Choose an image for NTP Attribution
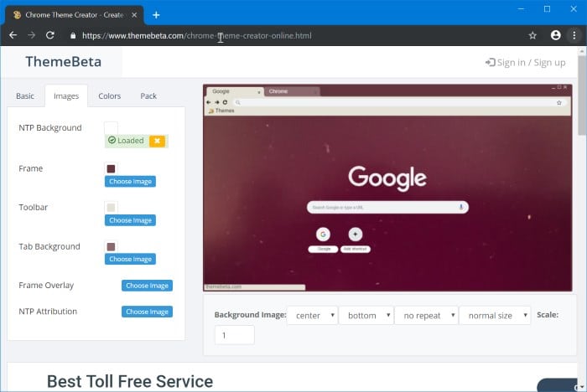Image resolution: width=587 pixels, height=392 pixels. [x=147, y=312]
